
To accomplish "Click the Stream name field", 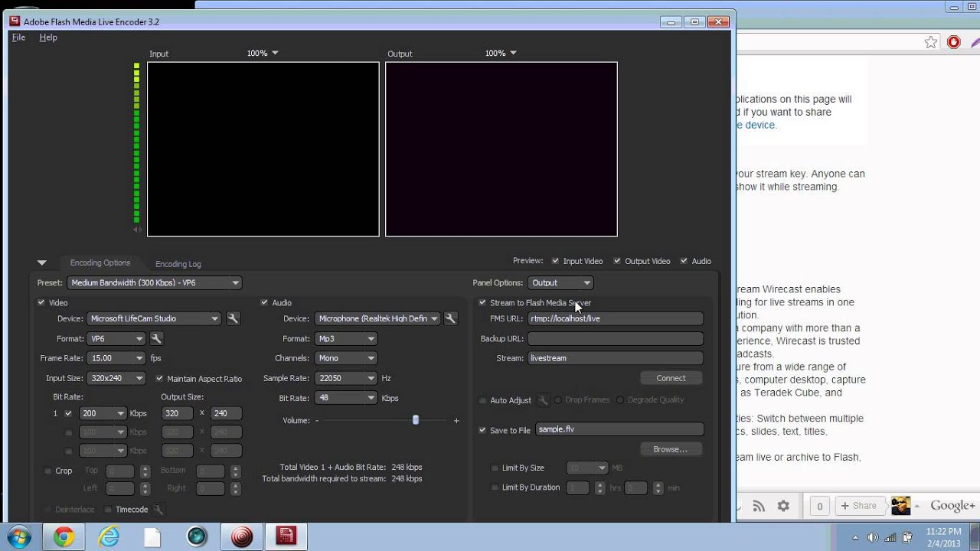I will (615, 358).
